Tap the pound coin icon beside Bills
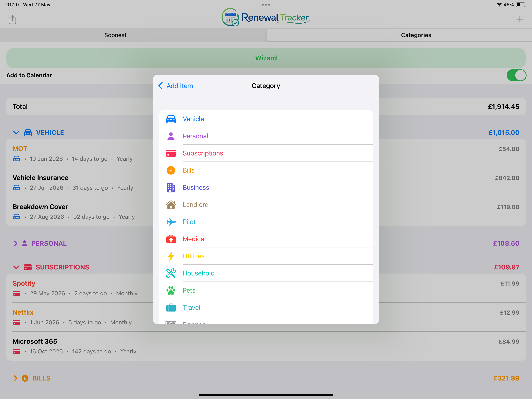 coord(171,170)
